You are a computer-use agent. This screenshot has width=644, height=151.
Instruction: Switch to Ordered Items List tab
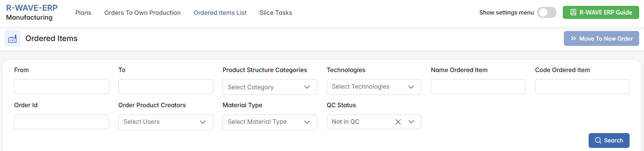(220, 13)
